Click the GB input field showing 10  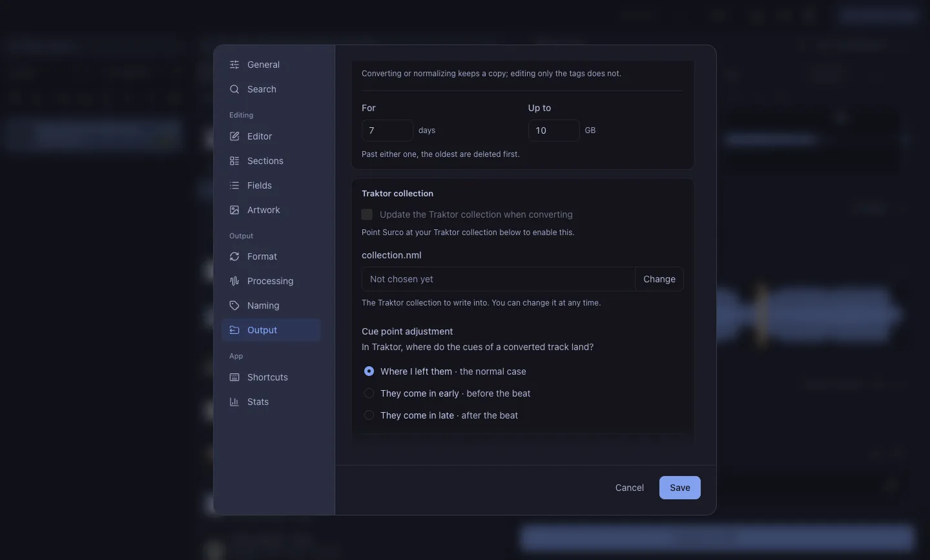(553, 130)
